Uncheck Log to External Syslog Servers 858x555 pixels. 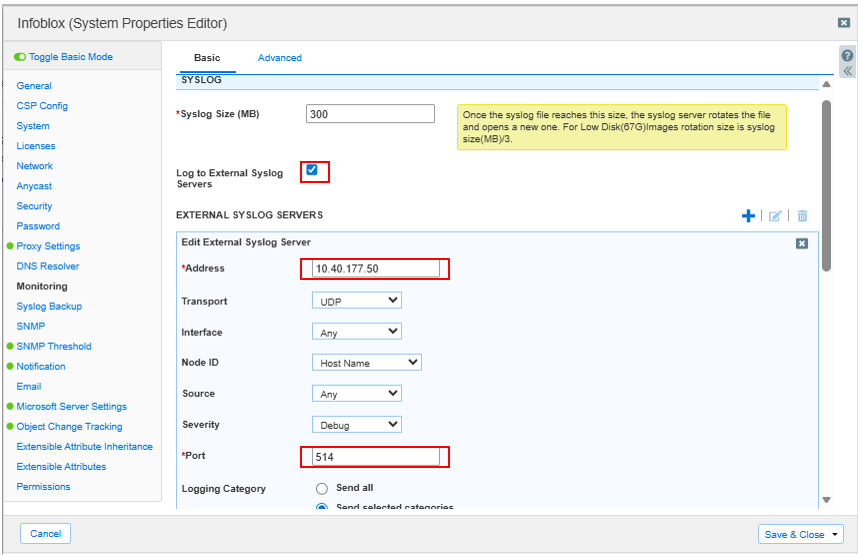coord(312,170)
